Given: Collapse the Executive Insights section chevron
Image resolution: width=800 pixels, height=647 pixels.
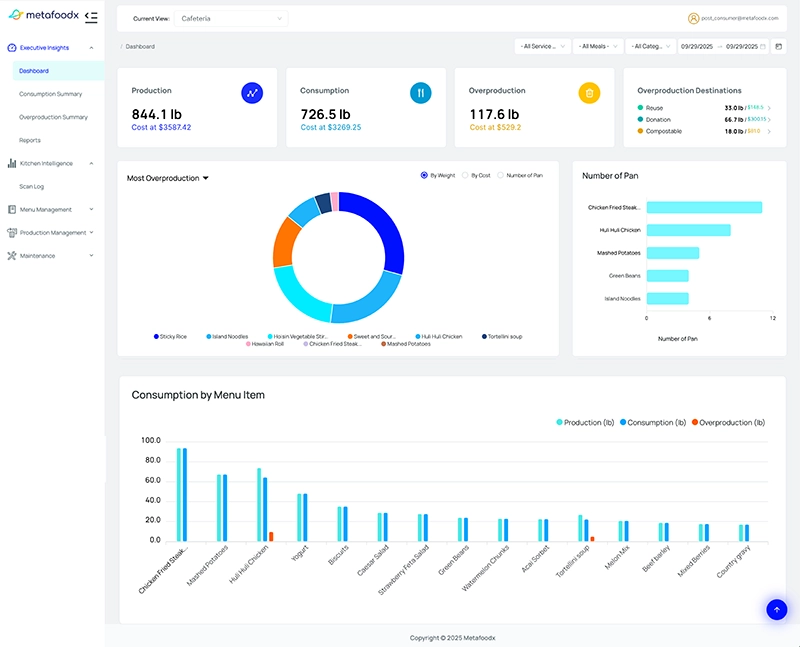Looking at the screenshot, I should [91, 48].
